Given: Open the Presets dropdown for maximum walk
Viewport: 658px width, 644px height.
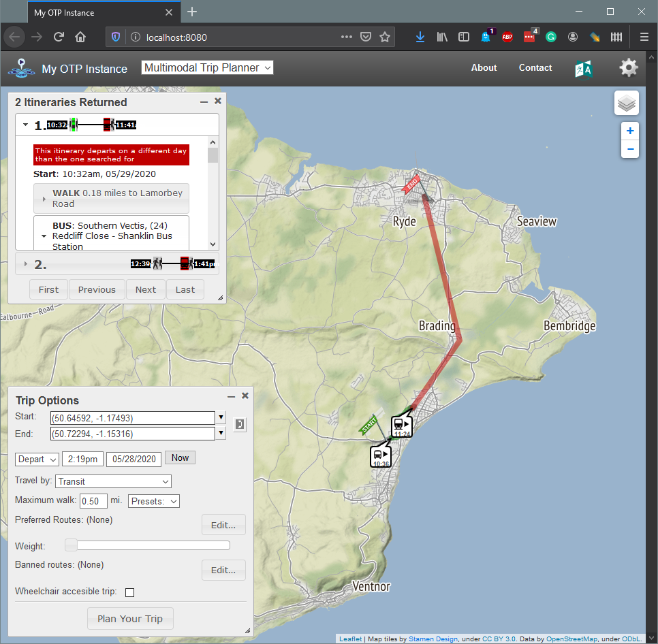Looking at the screenshot, I should tap(154, 501).
